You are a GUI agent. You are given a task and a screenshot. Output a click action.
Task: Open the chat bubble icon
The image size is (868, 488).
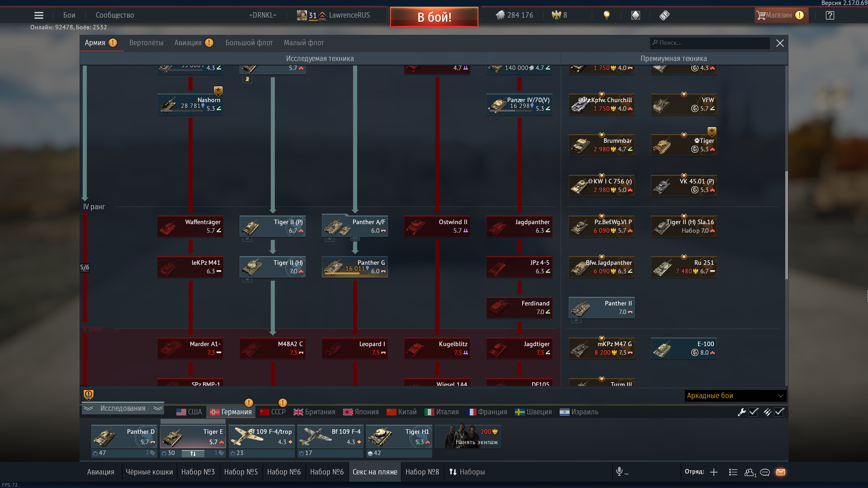(765, 472)
